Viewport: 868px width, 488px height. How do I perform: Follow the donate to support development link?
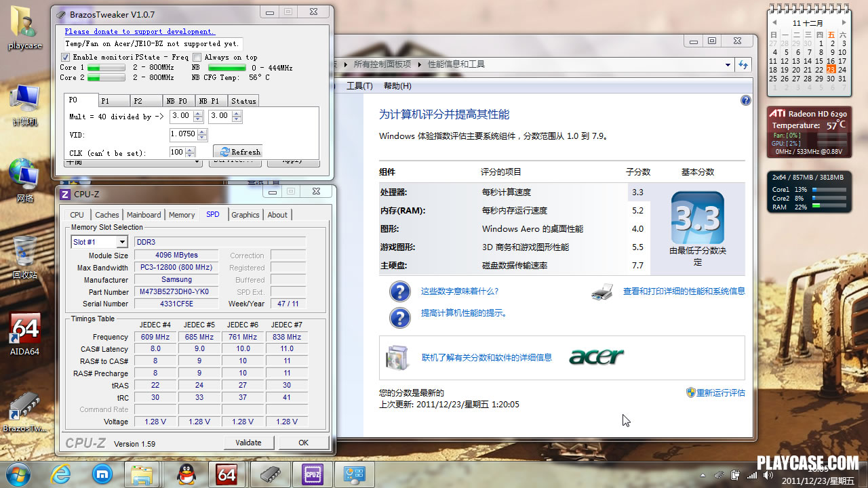(x=140, y=31)
